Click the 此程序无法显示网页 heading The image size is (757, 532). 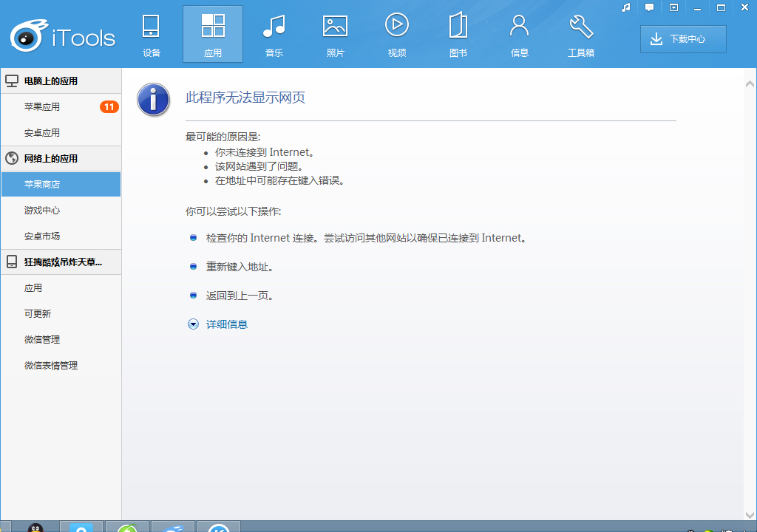[245, 98]
